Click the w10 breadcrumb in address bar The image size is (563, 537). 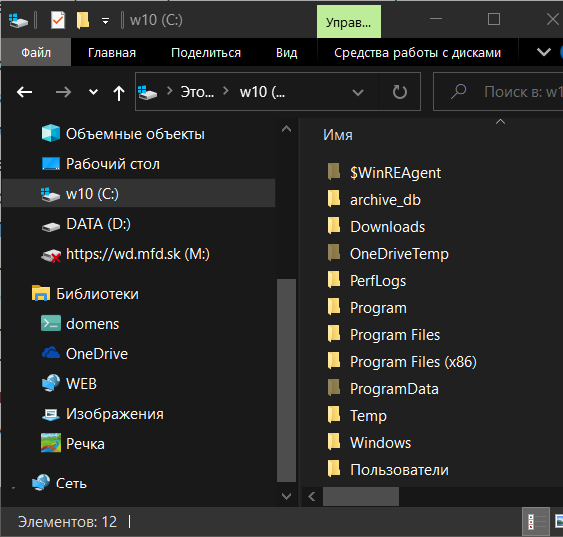262,92
